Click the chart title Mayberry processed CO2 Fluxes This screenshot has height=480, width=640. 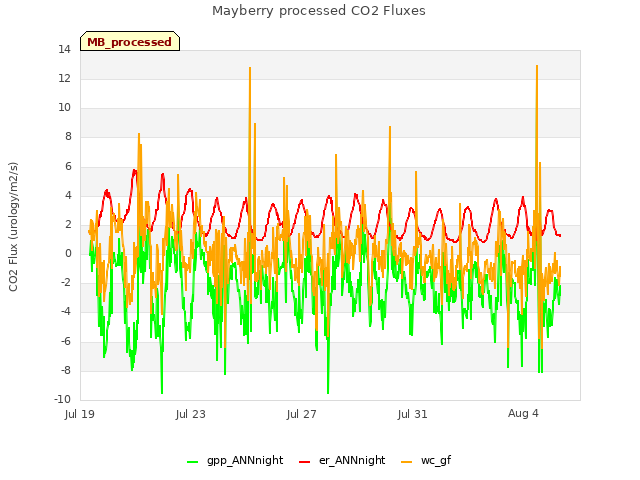point(319,10)
